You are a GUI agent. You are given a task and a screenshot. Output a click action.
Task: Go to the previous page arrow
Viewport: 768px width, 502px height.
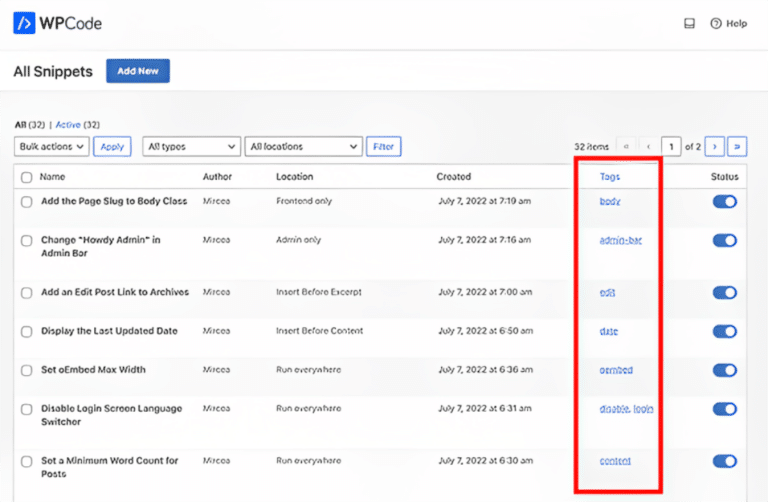click(x=648, y=147)
